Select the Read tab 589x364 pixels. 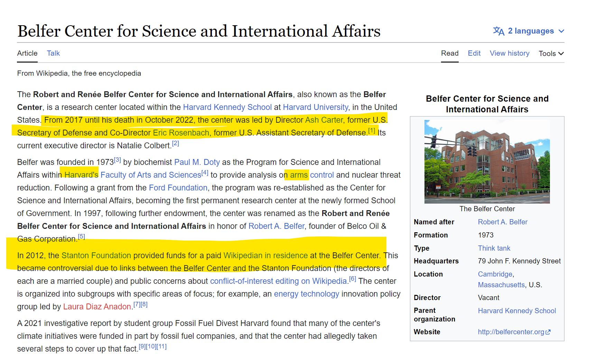450,53
